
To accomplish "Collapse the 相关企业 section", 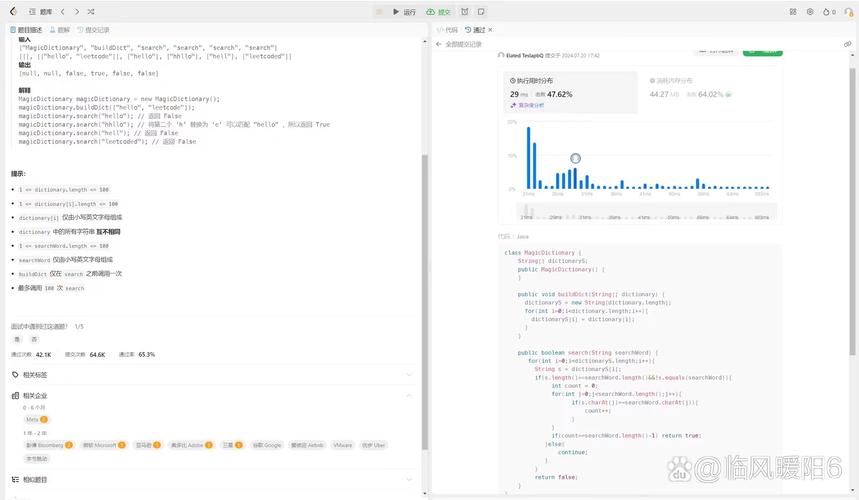I will (409, 396).
